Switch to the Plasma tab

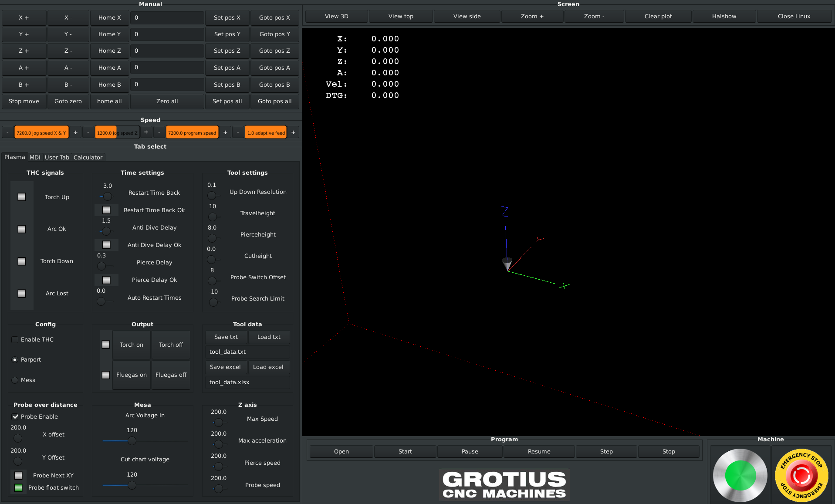pos(15,157)
